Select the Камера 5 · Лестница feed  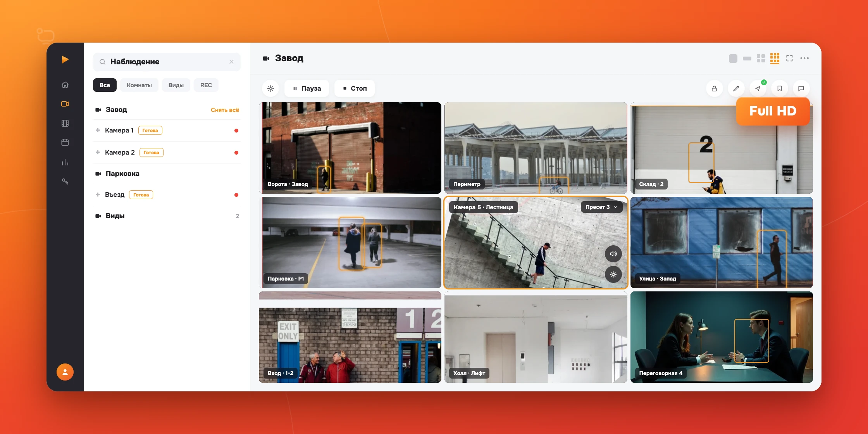click(x=536, y=243)
